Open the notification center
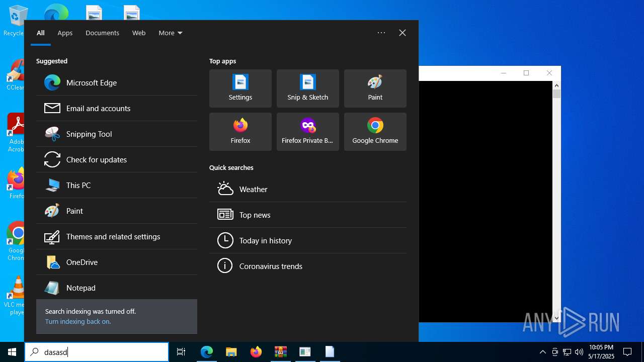Image resolution: width=644 pixels, height=362 pixels. point(627,352)
